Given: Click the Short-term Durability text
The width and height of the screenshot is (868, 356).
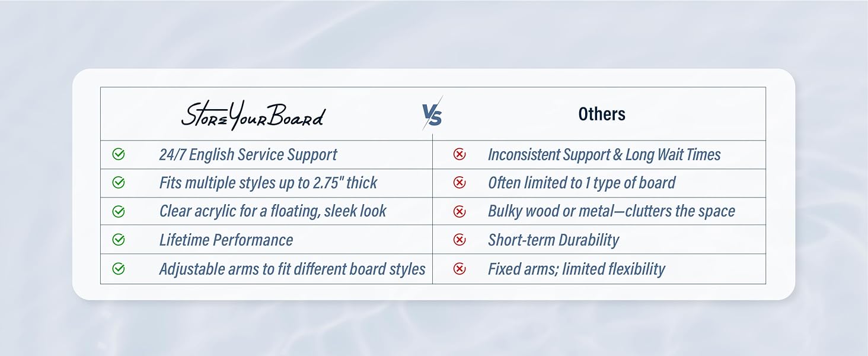Looking at the screenshot, I should coord(553,240).
